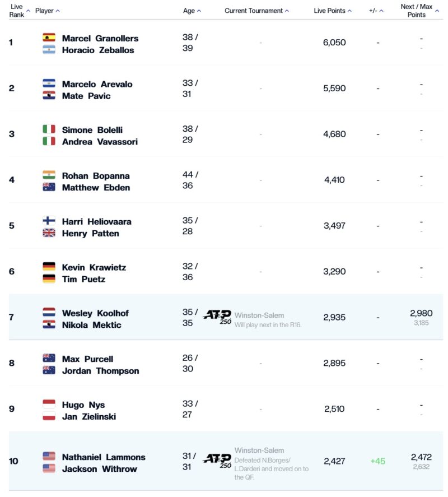The image size is (448, 497).
Task: Click El Salvador flag beside Marcelo Arevalo
Action: point(49,84)
